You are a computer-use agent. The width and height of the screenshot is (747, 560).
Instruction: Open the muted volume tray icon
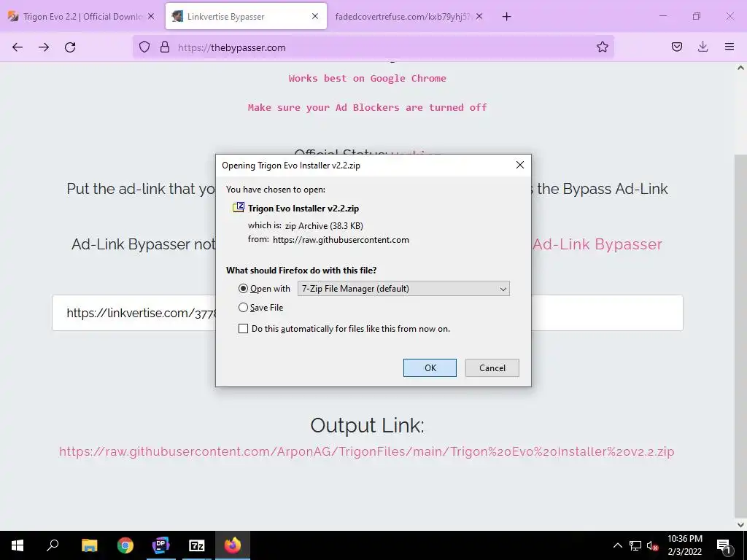pos(653,545)
